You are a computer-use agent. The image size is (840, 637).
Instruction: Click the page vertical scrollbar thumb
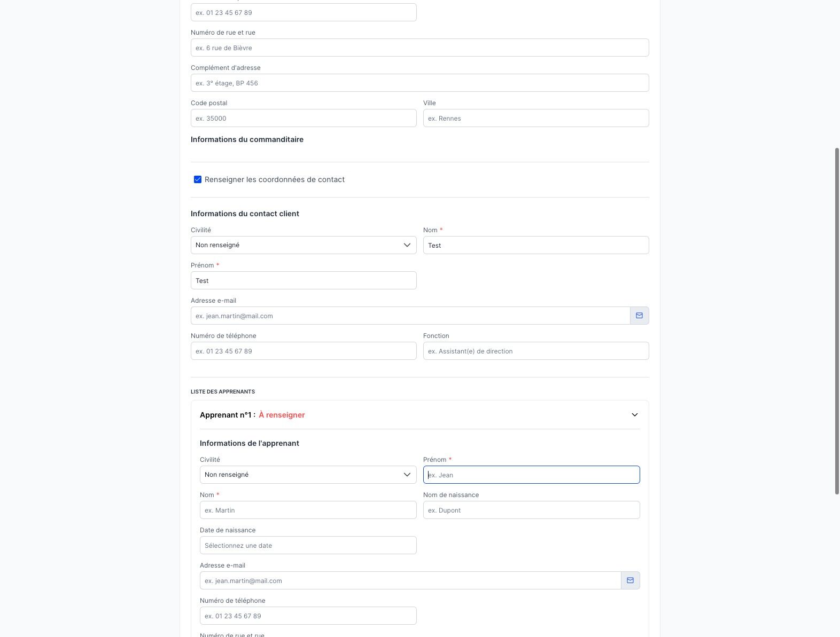pos(837,320)
